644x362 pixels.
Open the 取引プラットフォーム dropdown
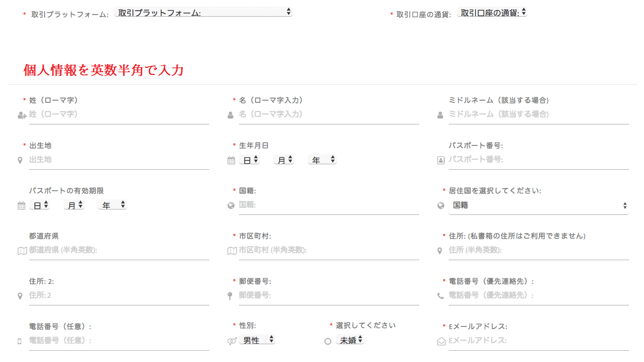pos(203,12)
